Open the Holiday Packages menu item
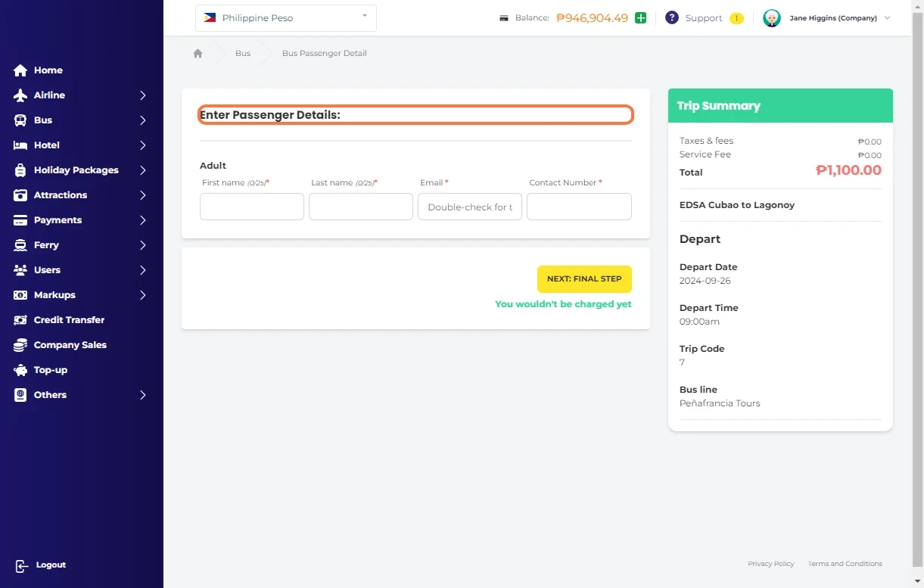 (x=76, y=170)
